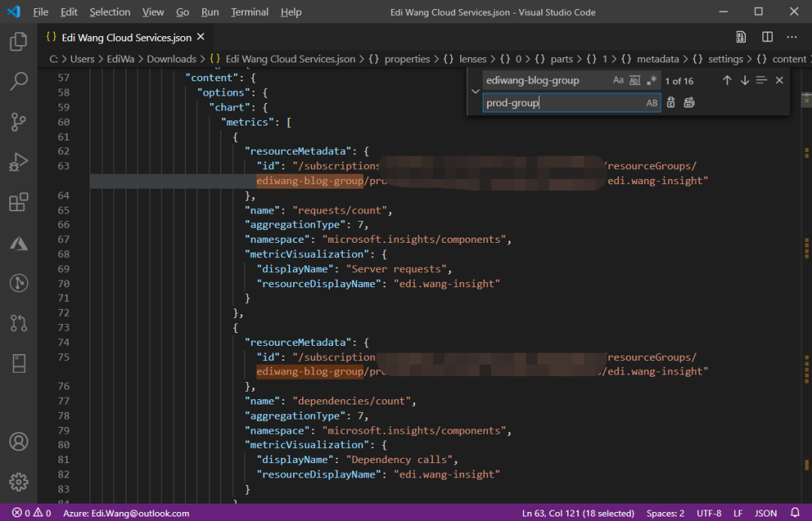Open the View menu
Screen dimensions: 812x521
(153, 12)
